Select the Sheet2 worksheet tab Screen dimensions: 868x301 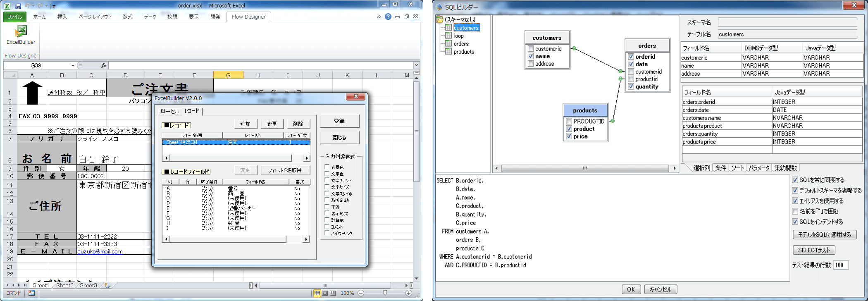pyautogui.click(x=64, y=285)
